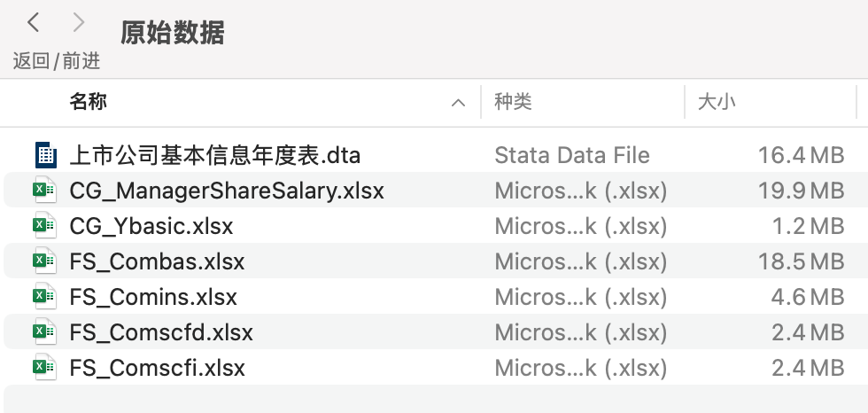
Task: Sort files by 种类 column header
Action: tap(514, 102)
